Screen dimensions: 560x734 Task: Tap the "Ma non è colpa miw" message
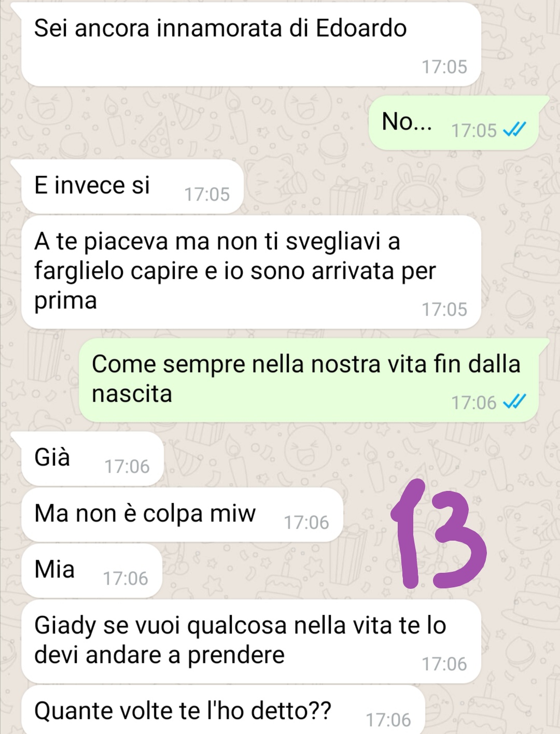pyautogui.click(x=182, y=515)
